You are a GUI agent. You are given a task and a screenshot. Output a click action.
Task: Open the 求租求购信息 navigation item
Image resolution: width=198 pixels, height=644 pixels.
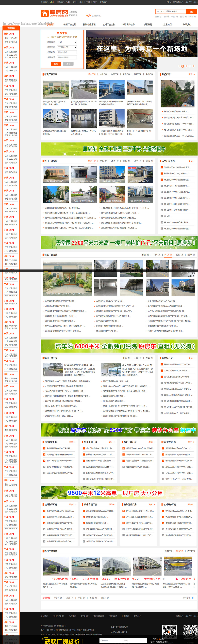tap(128, 25)
